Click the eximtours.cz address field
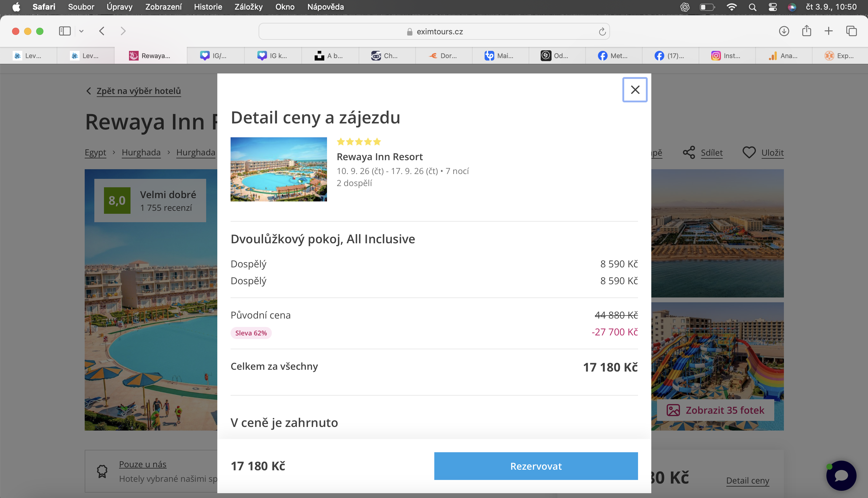This screenshot has height=498, width=868. pyautogui.click(x=434, y=32)
